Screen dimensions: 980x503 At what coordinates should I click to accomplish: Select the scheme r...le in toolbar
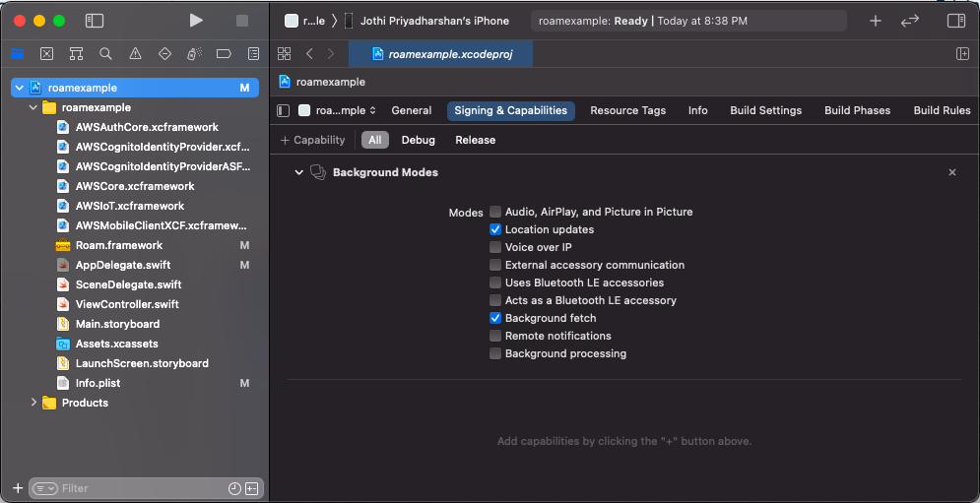pyautogui.click(x=305, y=21)
